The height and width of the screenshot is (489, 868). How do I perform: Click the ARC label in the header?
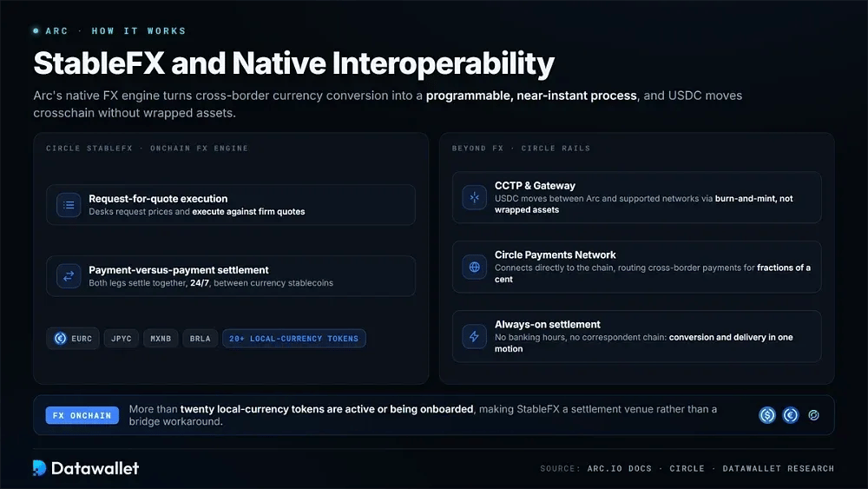[x=56, y=31]
